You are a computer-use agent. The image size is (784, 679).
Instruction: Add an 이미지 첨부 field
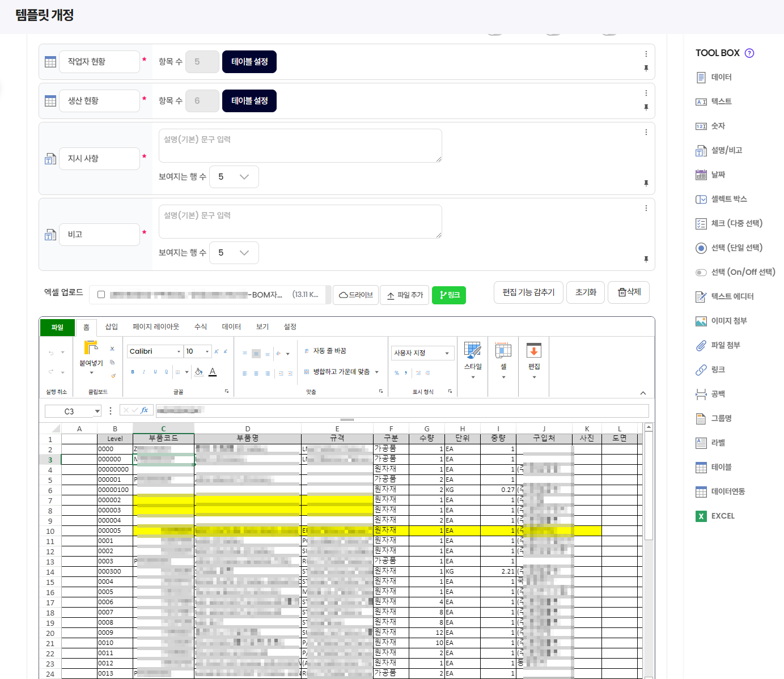pyautogui.click(x=721, y=321)
